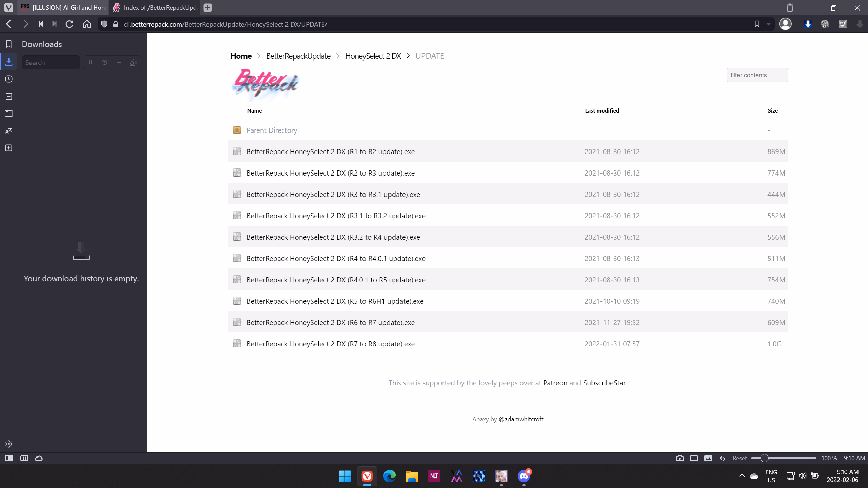The height and width of the screenshot is (488, 868).
Task: Toggle images and animations in status bar
Action: 708,458
